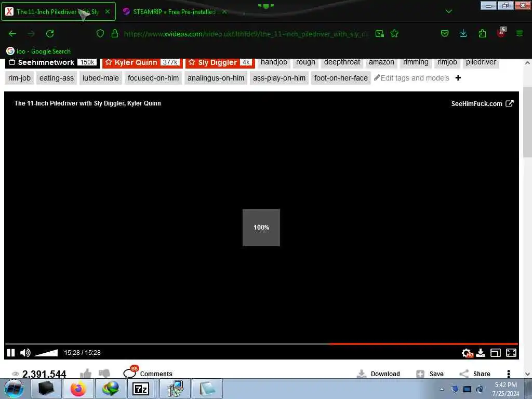Open the Firefox hamburger menu
This screenshot has height=399, width=532.
pyautogui.click(x=520, y=34)
